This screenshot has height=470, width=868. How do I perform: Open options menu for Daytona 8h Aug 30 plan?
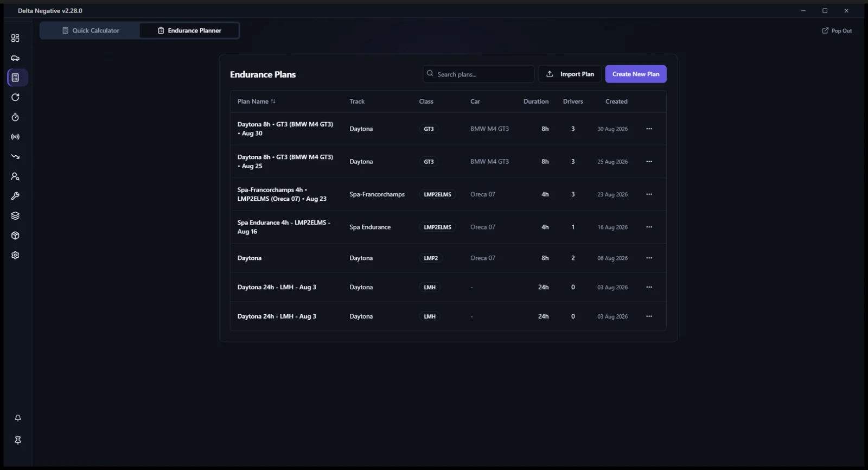pyautogui.click(x=649, y=129)
